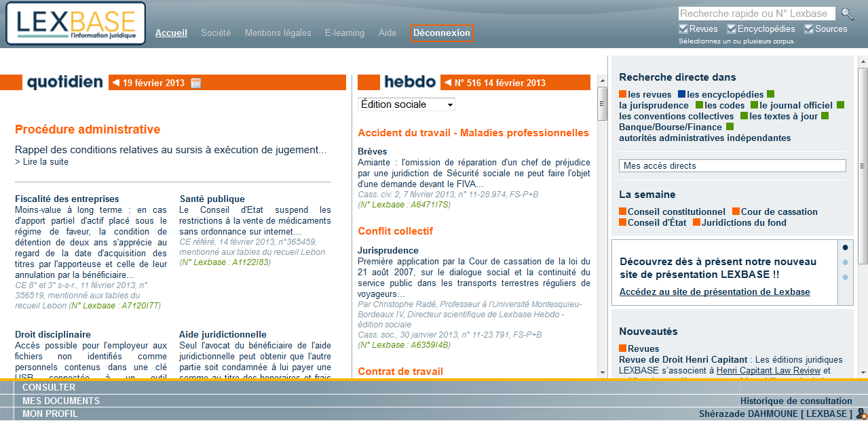Viewport: 868px width, 421px height.
Task: Expand the MON PROFIL bottom panel
Action: pyautogui.click(x=50, y=414)
